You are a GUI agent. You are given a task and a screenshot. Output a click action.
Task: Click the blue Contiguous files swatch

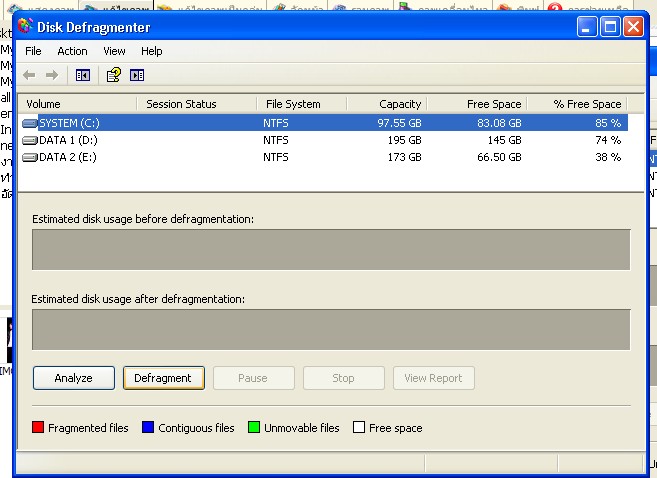pos(148,427)
